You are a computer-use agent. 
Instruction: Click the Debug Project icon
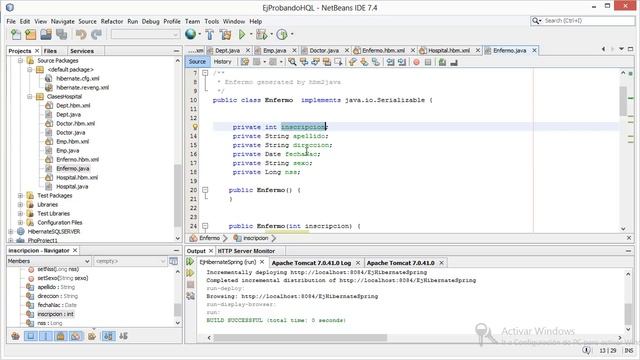pyautogui.click(x=261, y=35)
